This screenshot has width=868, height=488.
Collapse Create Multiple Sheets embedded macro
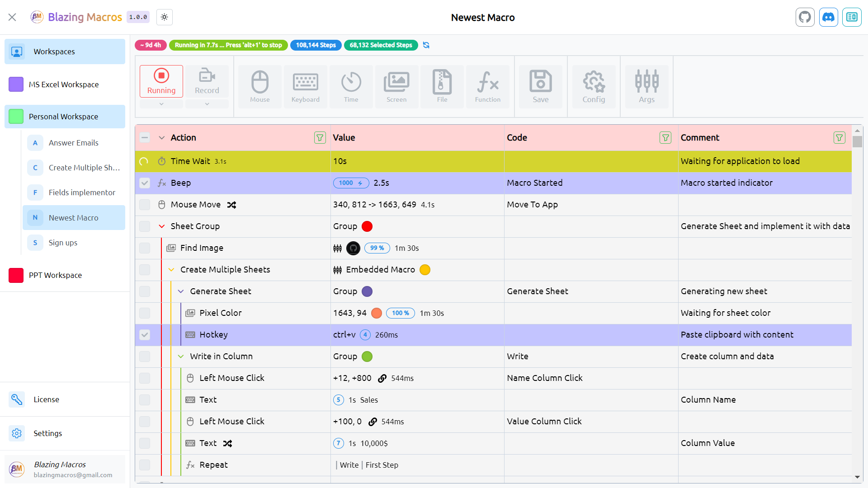coord(171,270)
